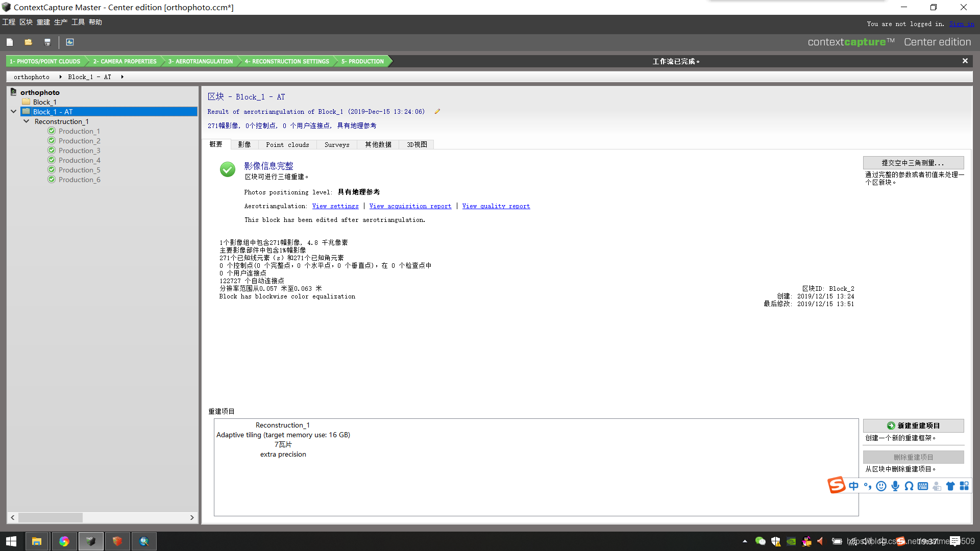Image resolution: width=980 pixels, height=551 pixels.
Task: Click the new project toolbar icon
Action: coord(10,42)
